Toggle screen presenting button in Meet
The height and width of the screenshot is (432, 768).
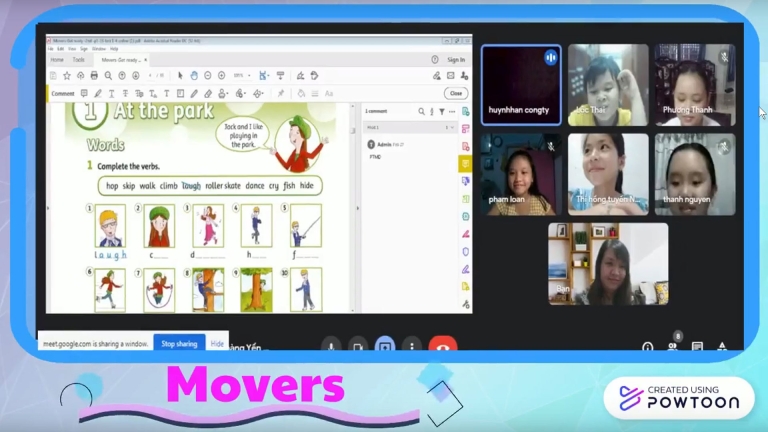[x=385, y=346]
